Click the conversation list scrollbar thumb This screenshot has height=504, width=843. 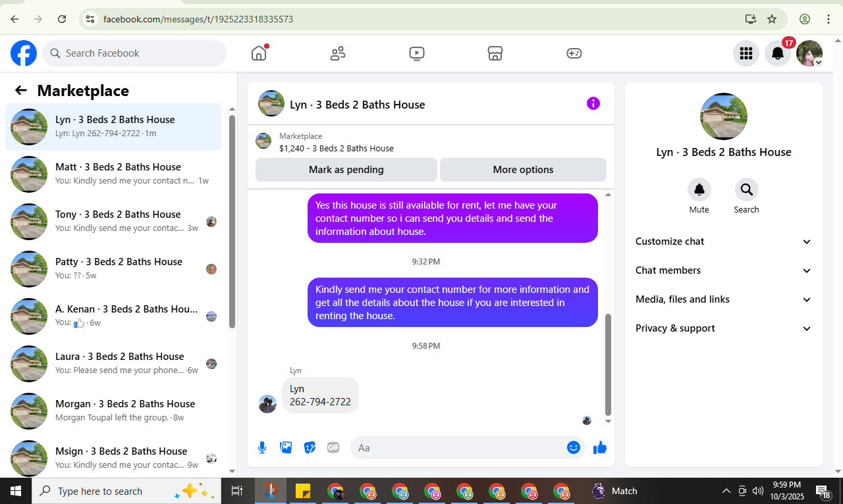[x=232, y=222]
